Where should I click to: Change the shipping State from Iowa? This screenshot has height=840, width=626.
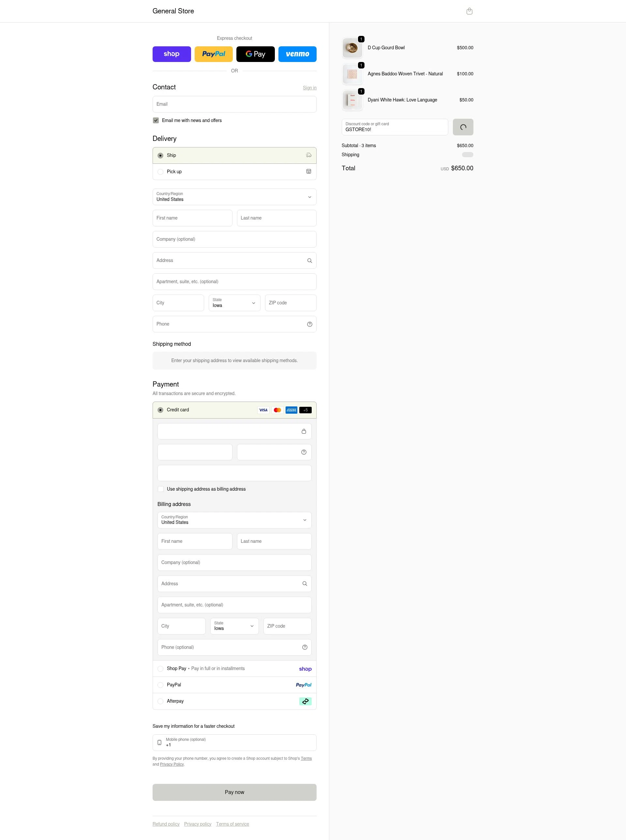coord(234,302)
